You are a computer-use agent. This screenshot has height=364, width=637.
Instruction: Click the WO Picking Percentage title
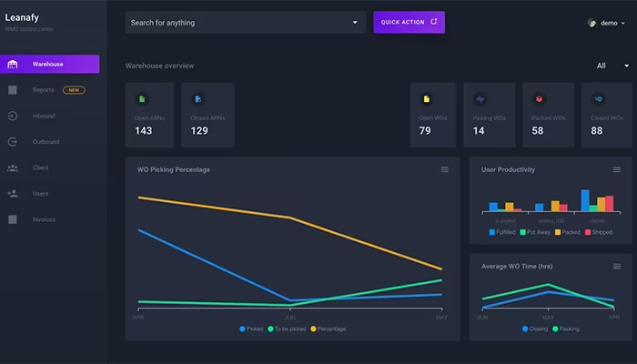pos(174,170)
